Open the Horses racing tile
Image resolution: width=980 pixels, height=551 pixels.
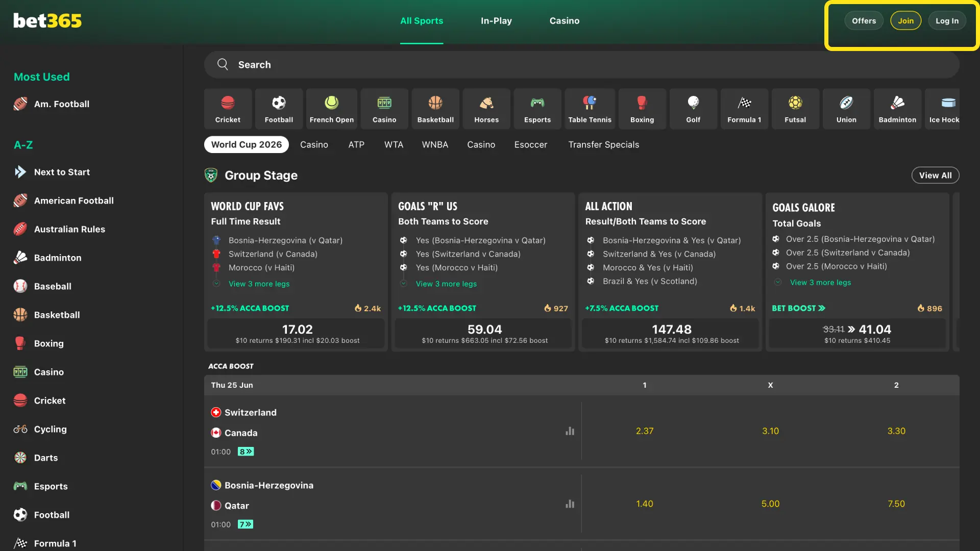click(486, 109)
